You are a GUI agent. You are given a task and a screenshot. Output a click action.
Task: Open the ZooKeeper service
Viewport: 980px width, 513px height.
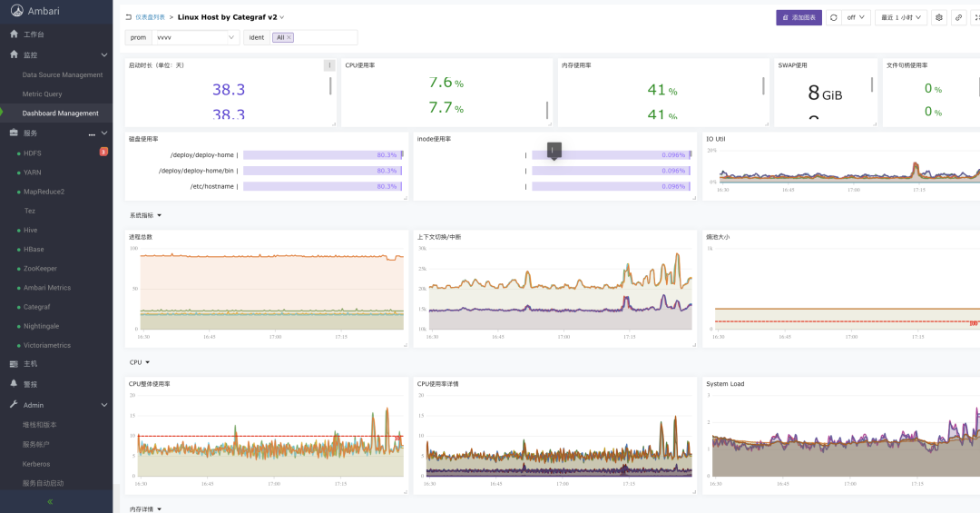(40, 269)
